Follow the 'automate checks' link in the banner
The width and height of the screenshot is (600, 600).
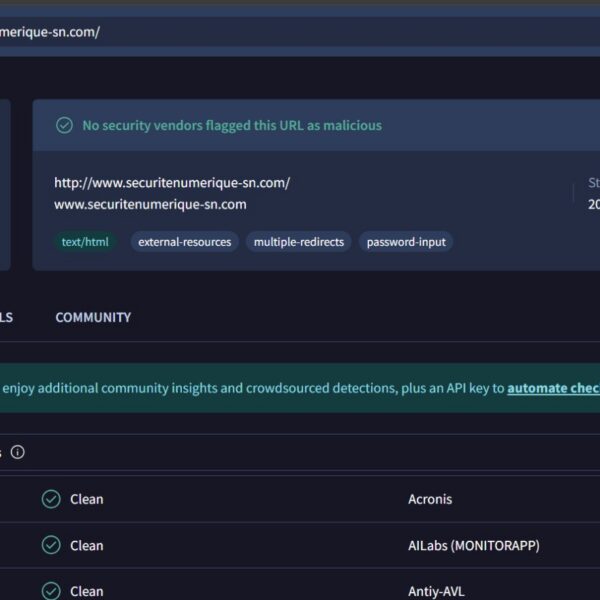[553, 388]
